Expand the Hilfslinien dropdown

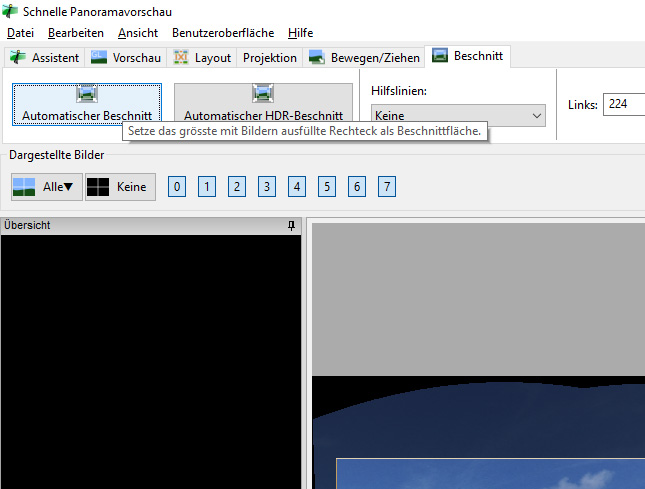[x=458, y=115]
